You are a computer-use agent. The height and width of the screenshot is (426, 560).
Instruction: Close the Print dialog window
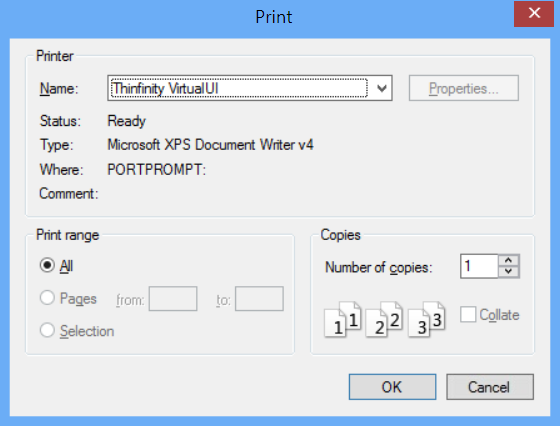tap(534, 14)
